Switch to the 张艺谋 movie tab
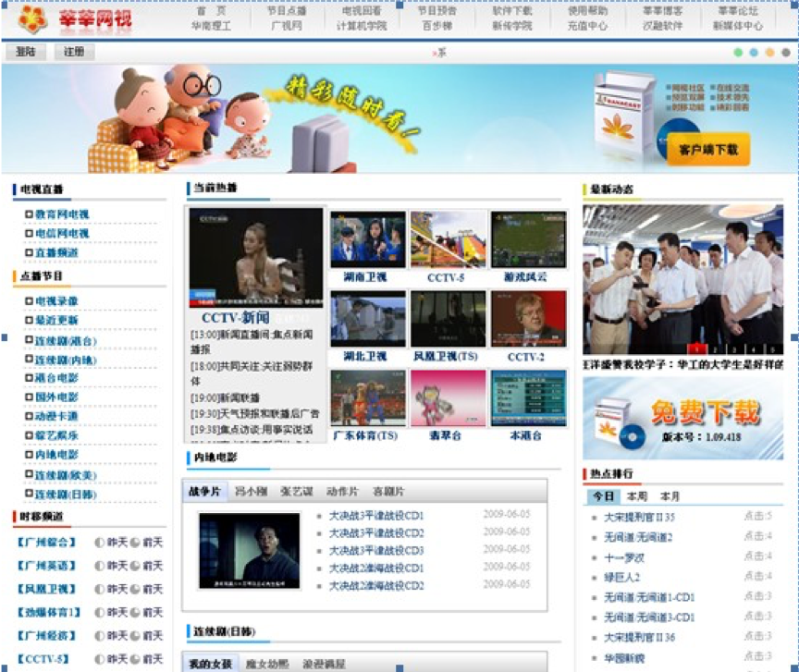The height and width of the screenshot is (672, 799). [x=297, y=492]
